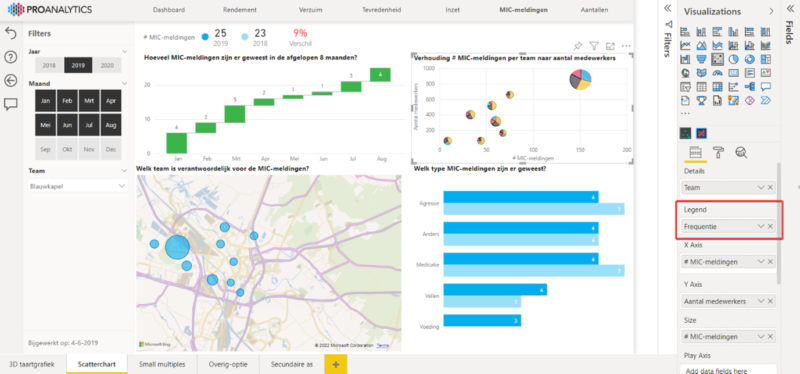This screenshot has width=800, height=374.
Task: Expand the Frequentie legend field dropdown arrow
Action: point(761,226)
